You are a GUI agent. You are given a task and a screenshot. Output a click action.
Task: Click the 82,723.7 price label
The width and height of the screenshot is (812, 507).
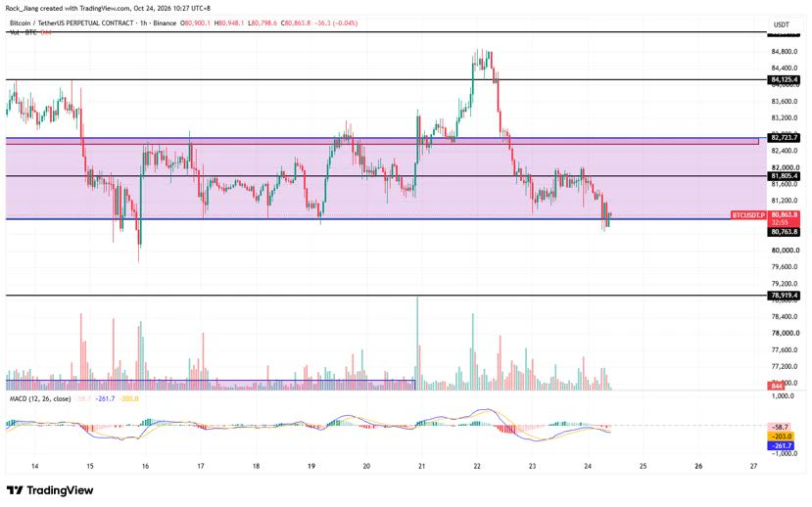coord(785,138)
